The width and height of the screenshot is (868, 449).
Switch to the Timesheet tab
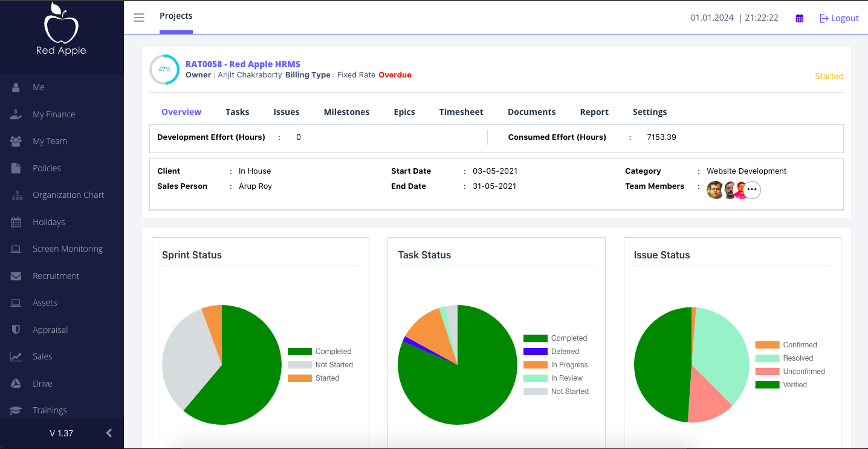(x=461, y=112)
